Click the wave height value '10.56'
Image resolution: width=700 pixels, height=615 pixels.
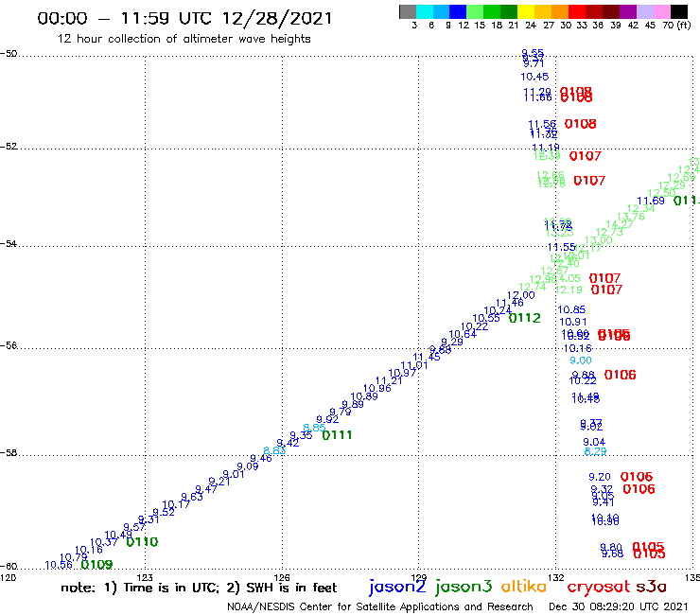point(59,566)
